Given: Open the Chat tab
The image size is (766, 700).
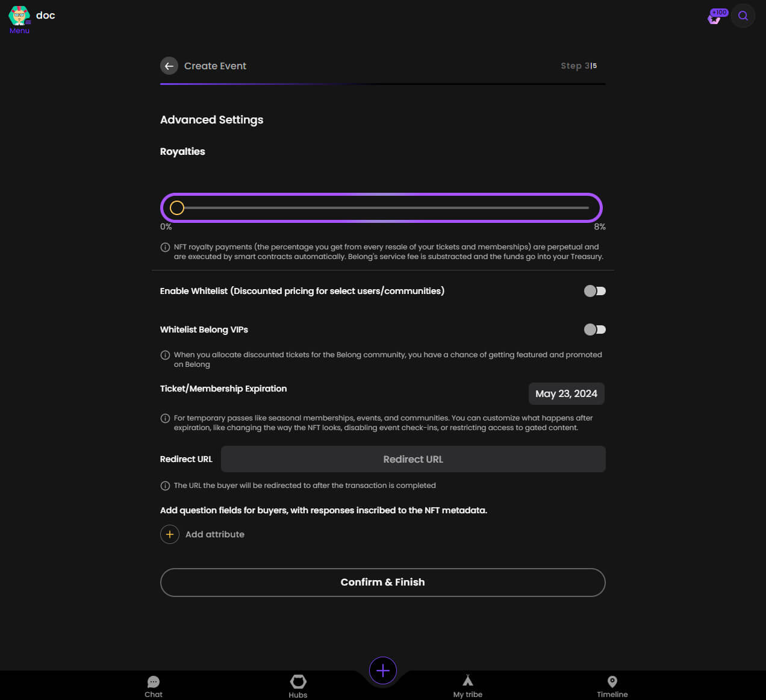Looking at the screenshot, I should click(x=154, y=686).
